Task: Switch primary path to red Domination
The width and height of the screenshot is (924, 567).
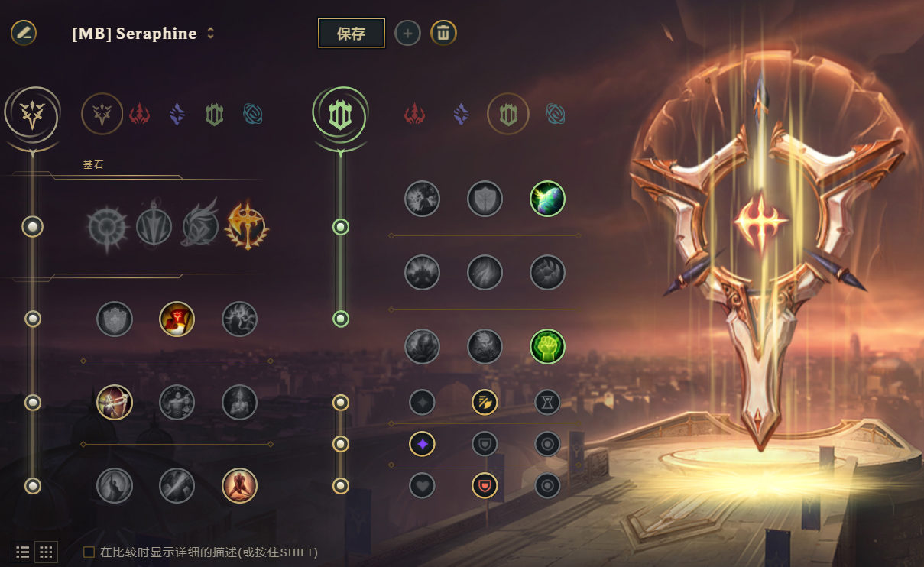Action: (139, 115)
